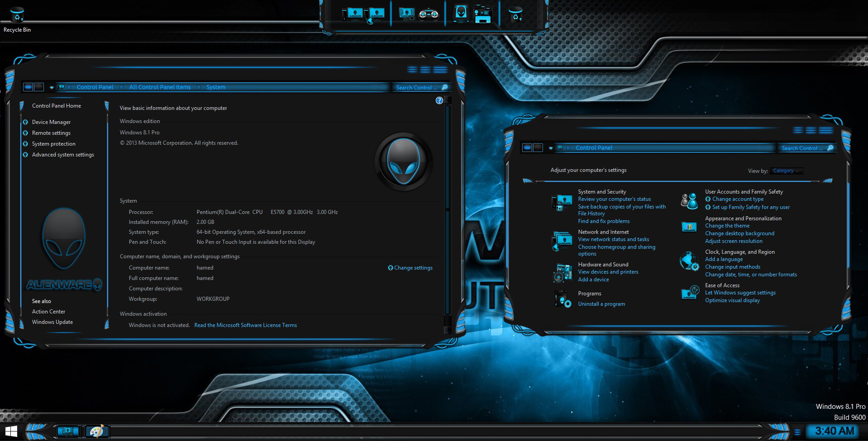Go forward in the System window
The width and height of the screenshot is (868, 441).
pyautogui.click(x=39, y=87)
